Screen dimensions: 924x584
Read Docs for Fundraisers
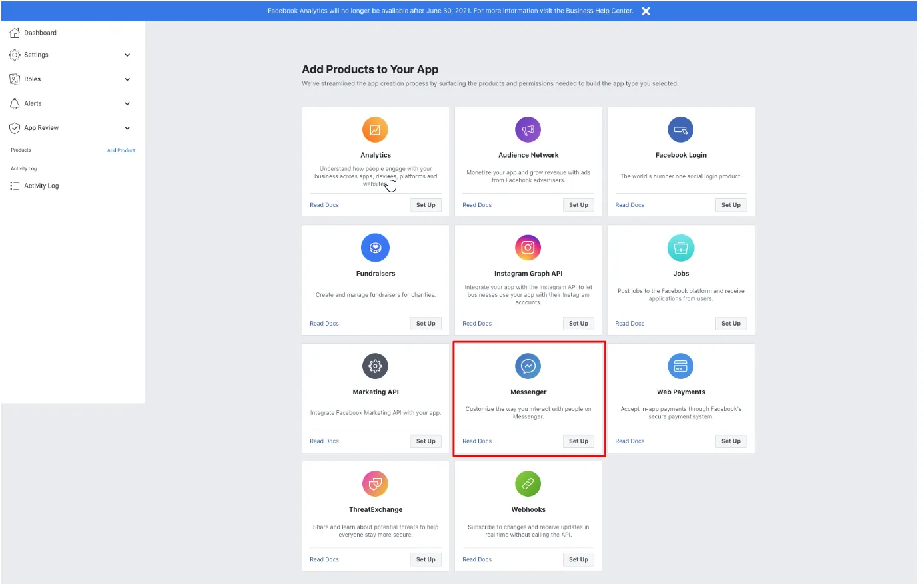point(324,324)
